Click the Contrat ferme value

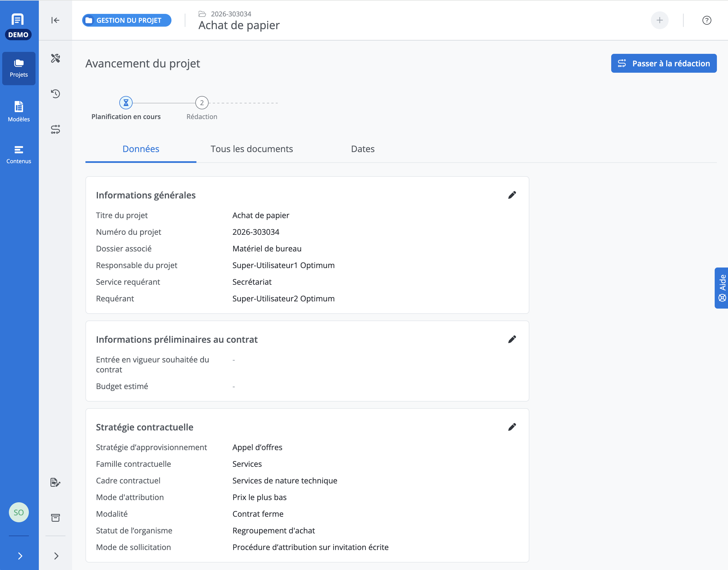tap(257, 514)
